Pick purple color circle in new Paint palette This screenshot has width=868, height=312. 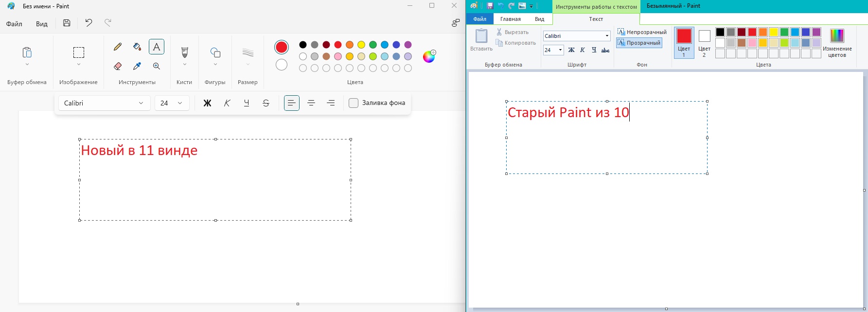coord(408,45)
